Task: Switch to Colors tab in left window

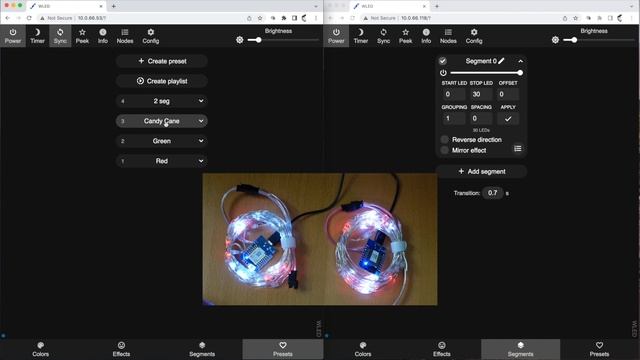Action: [x=40, y=349]
